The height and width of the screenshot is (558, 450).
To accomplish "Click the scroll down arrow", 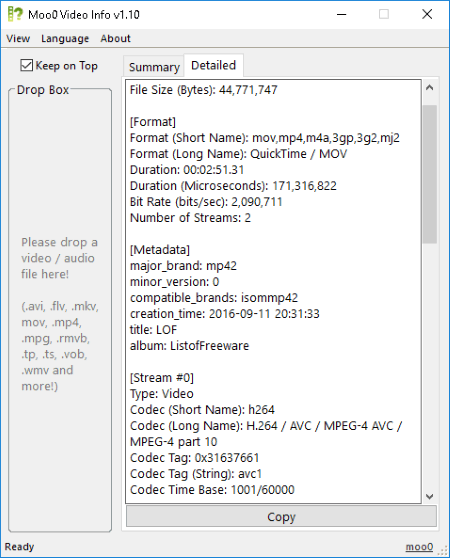I will 429,496.
